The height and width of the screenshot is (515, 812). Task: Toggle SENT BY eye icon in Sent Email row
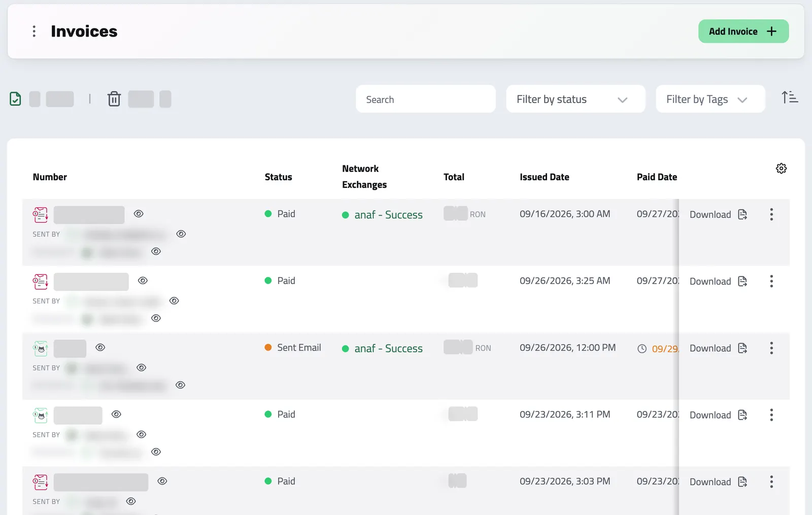pos(142,368)
